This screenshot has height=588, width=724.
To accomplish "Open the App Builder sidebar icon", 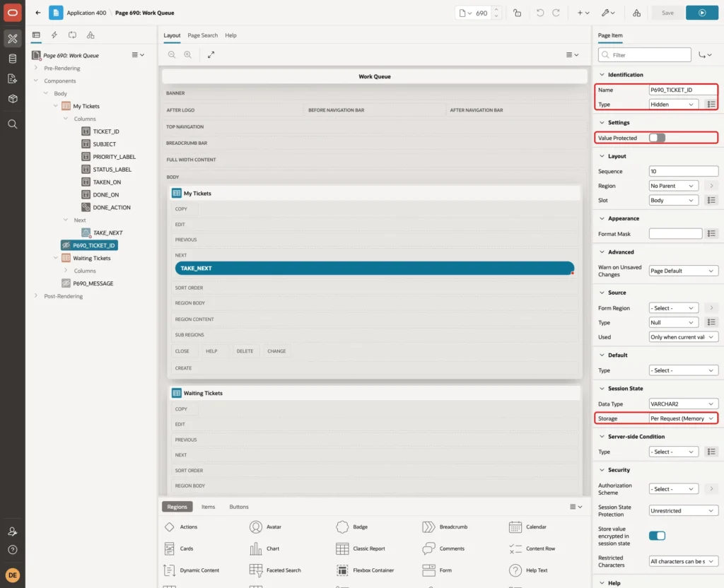I will point(13,38).
